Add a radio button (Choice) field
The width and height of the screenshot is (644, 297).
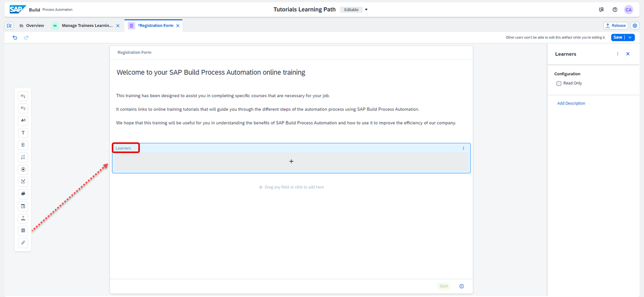[x=23, y=169]
